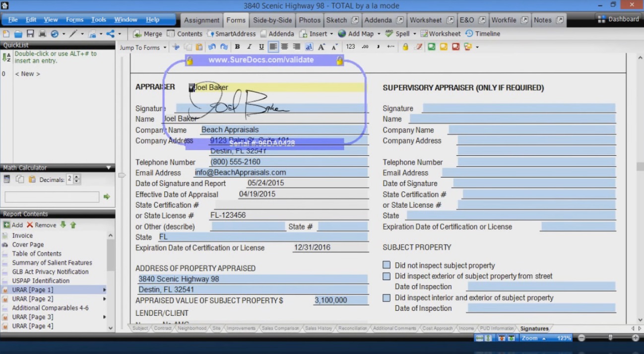The width and height of the screenshot is (644, 354).
Task: Print the report using the printer icon
Action: pos(42,34)
